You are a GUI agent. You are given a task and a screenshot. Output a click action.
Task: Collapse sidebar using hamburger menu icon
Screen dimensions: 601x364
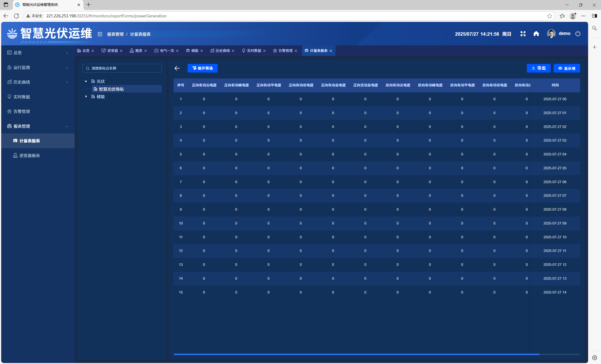pos(100,34)
